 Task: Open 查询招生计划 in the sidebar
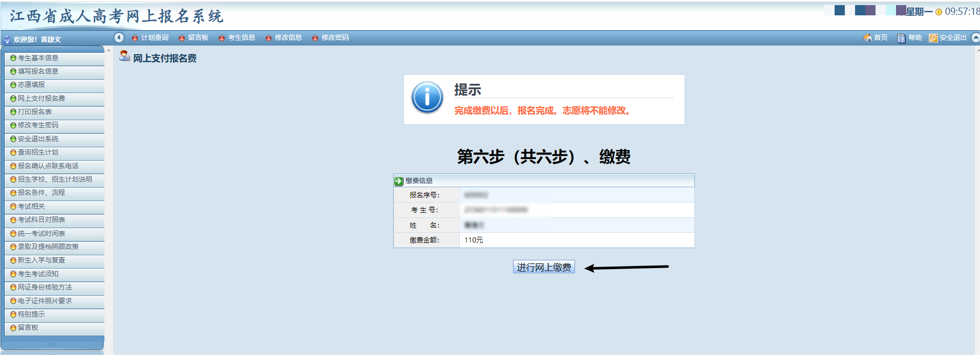38,152
